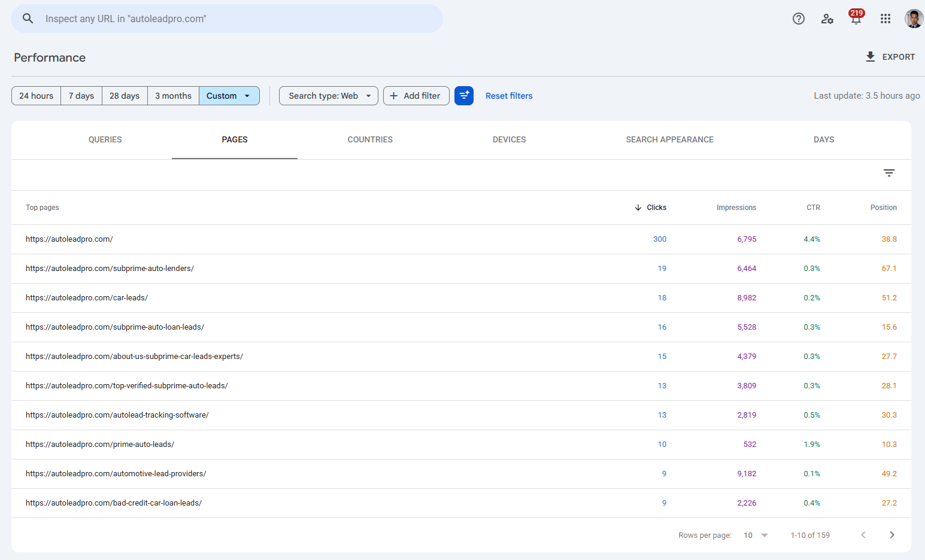Open Search type: Web dropdown
925x560 pixels.
coord(329,96)
